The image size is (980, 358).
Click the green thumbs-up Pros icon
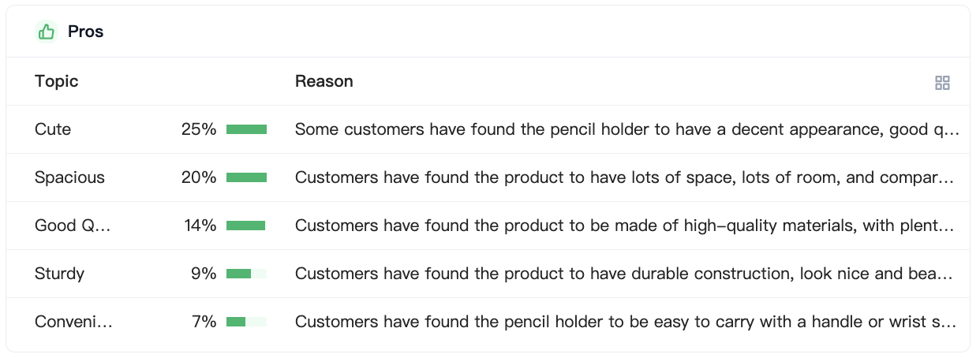47,32
